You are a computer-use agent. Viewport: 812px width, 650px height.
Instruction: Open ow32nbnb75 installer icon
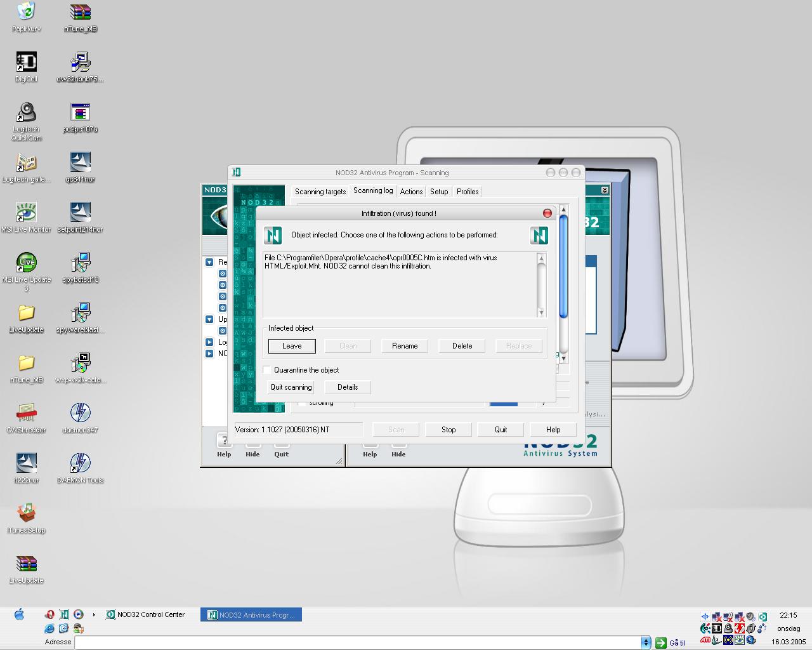(81, 67)
